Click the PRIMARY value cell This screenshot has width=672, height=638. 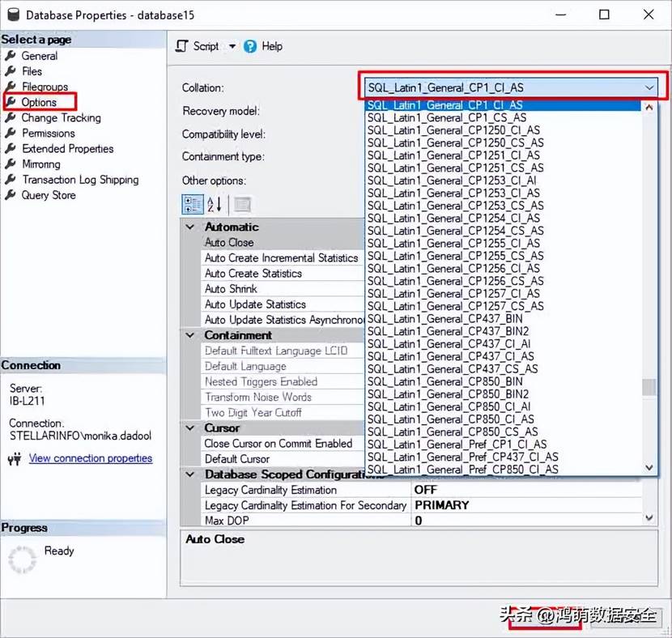tap(527, 505)
